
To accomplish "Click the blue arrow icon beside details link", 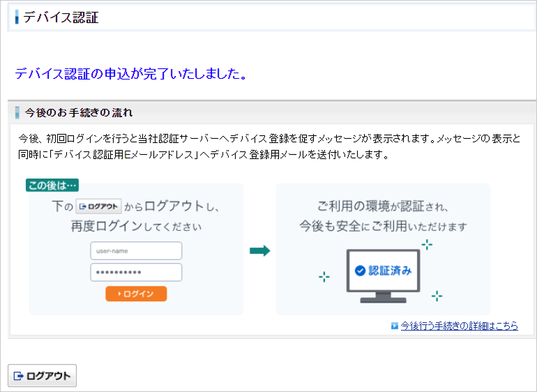I will click(395, 326).
